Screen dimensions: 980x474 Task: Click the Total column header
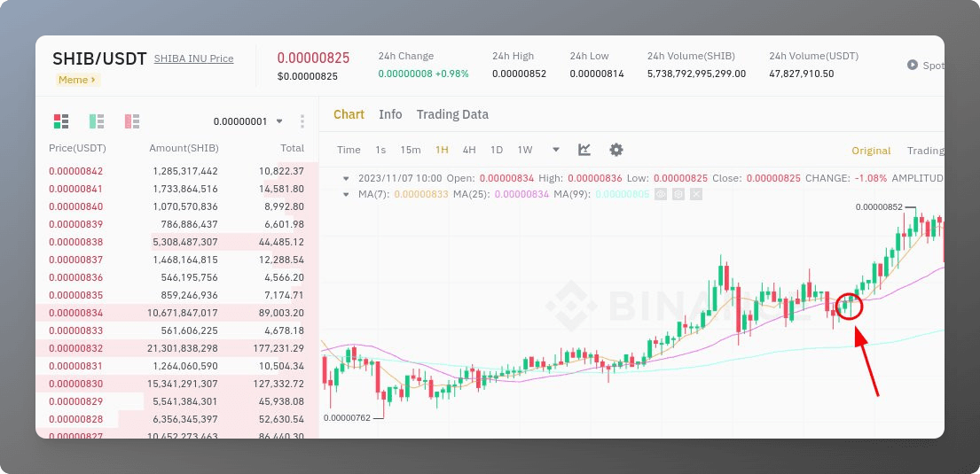pos(293,148)
